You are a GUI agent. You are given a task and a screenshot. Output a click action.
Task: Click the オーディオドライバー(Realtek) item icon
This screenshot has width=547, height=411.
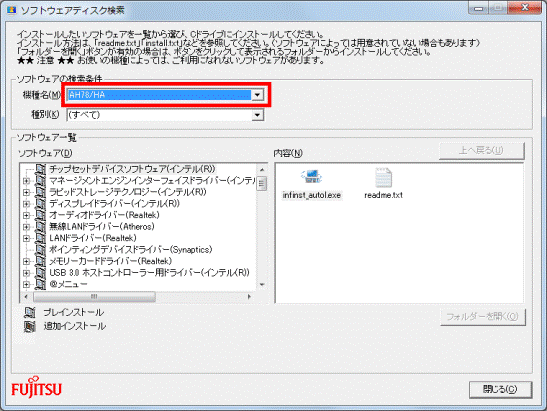40,215
